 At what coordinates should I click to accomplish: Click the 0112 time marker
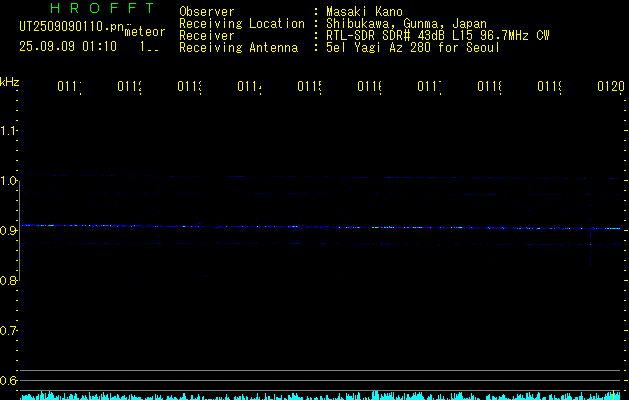[x=130, y=86]
